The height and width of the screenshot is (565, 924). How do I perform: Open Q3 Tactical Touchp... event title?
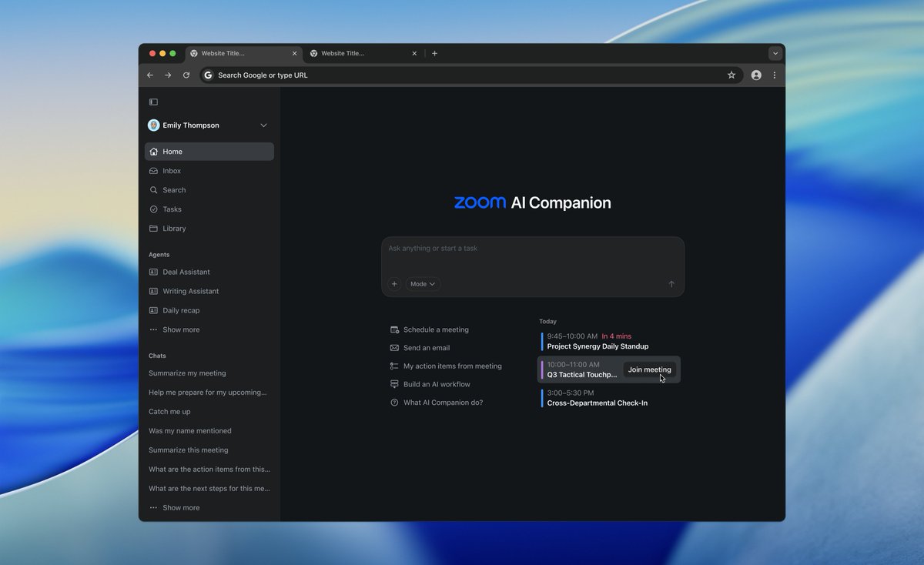point(582,375)
